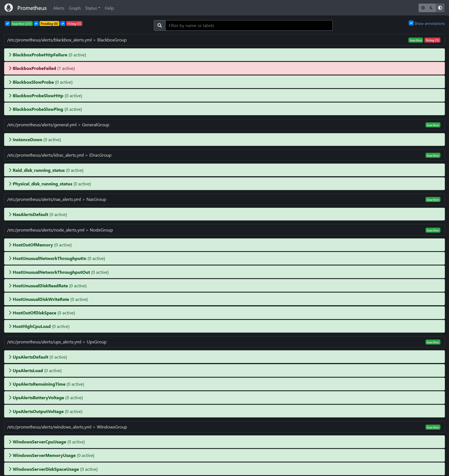The width and height of the screenshot is (449, 476).
Task: Switch to dark theme moon icon
Action: coord(431,8)
